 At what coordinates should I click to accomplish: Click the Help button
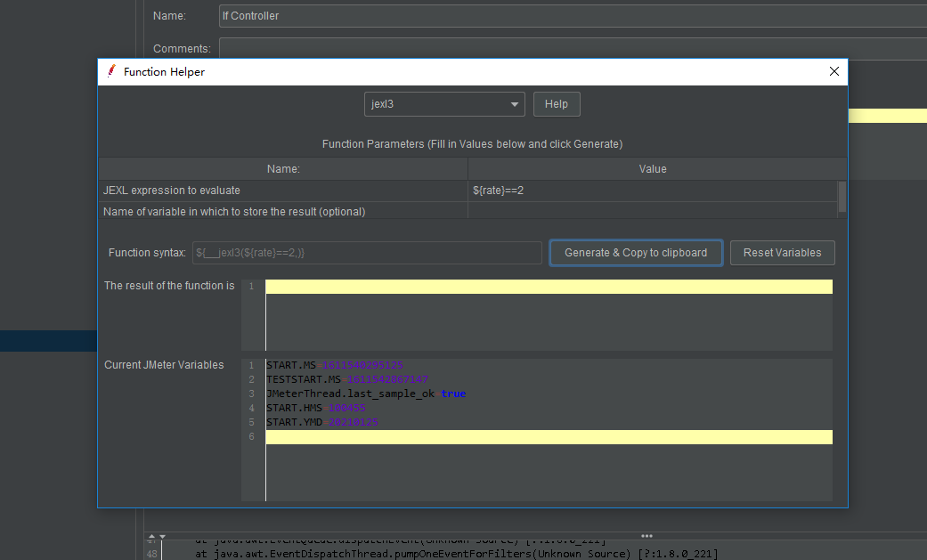point(557,104)
